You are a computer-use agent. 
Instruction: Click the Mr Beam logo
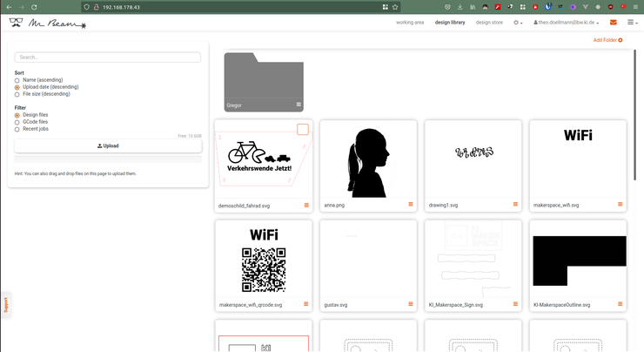(48, 23)
